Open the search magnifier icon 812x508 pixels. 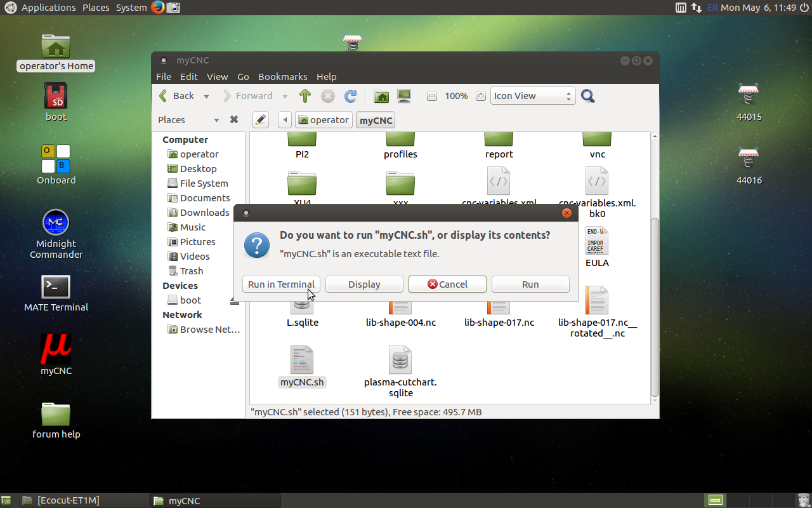(588, 96)
